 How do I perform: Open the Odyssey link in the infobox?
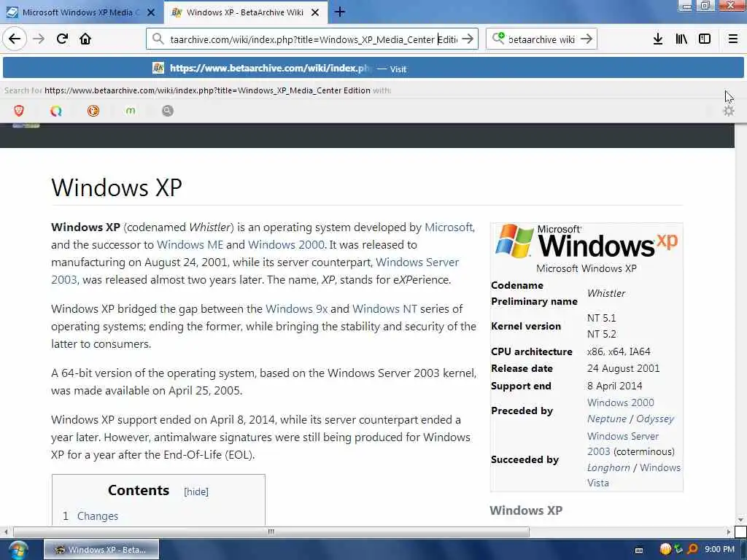pyautogui.click(x=655, y=419)
